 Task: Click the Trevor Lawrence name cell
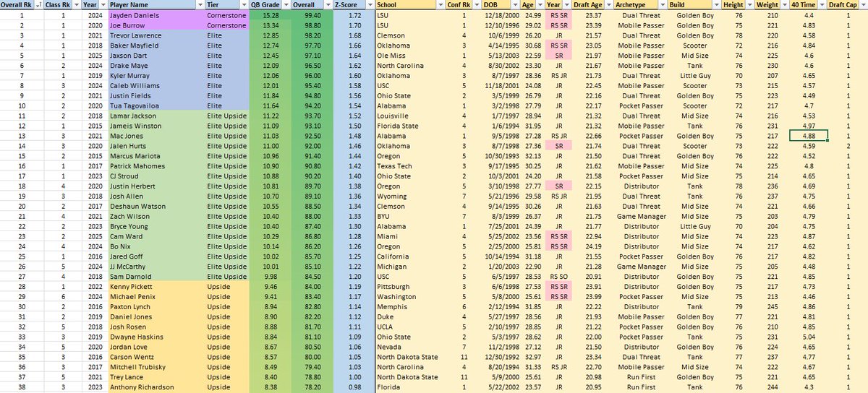(x=156, y=35)
